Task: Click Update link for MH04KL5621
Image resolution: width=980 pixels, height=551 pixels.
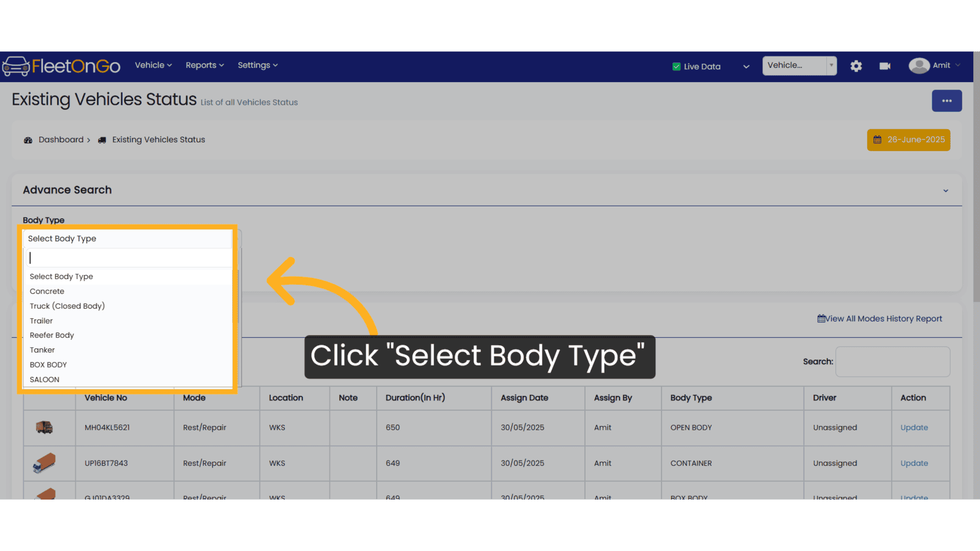Action: pyautogui.click(x=914, y=427)
